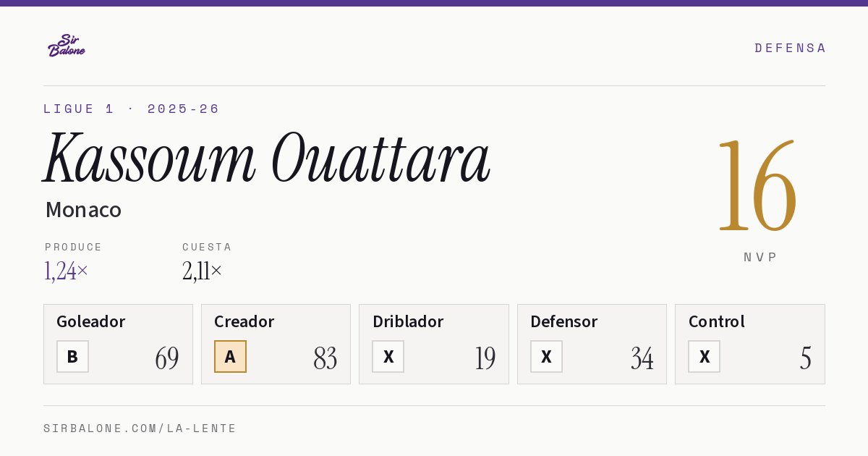Click the Control score 5
Screen dimensions: 868x456
click(x=806, y=358)
